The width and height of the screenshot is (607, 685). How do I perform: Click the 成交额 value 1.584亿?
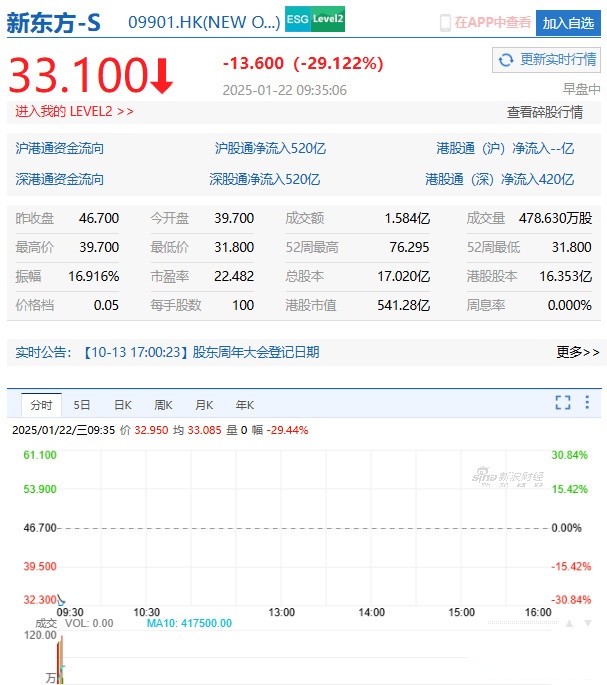[407, 218]
